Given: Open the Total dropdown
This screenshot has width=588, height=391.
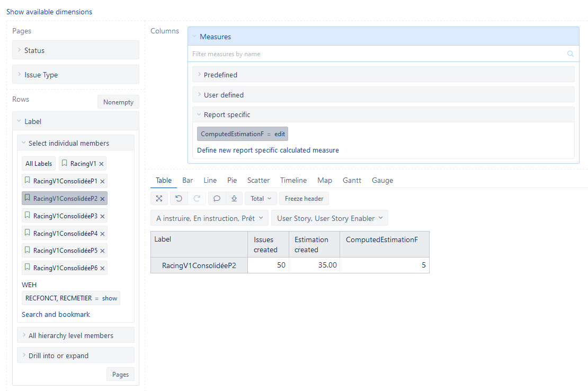Looking at the screenshot, I should (x=261, y=199).
